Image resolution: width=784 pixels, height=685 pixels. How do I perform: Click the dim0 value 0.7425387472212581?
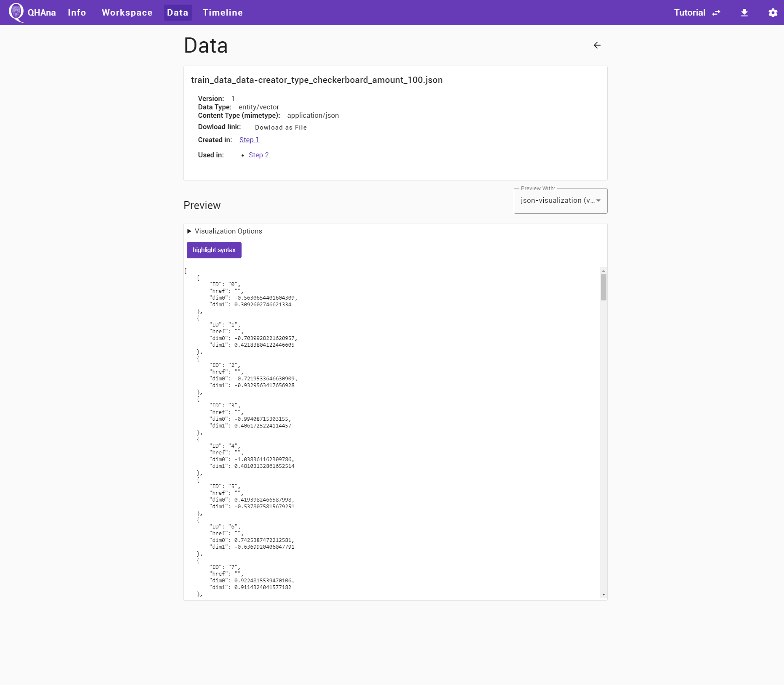click(263, 540)
